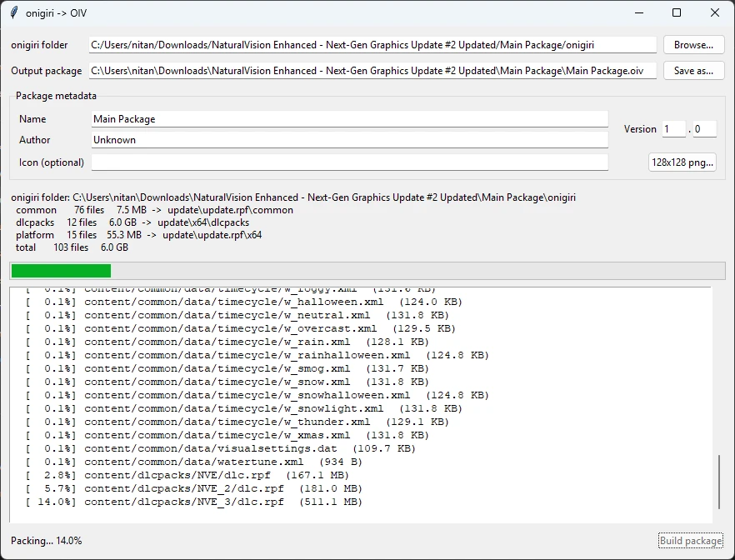This screenshot has height=560, width=735.
Task: Click the Save as... button
Action: pyautogui.click(x=693, y=71)
